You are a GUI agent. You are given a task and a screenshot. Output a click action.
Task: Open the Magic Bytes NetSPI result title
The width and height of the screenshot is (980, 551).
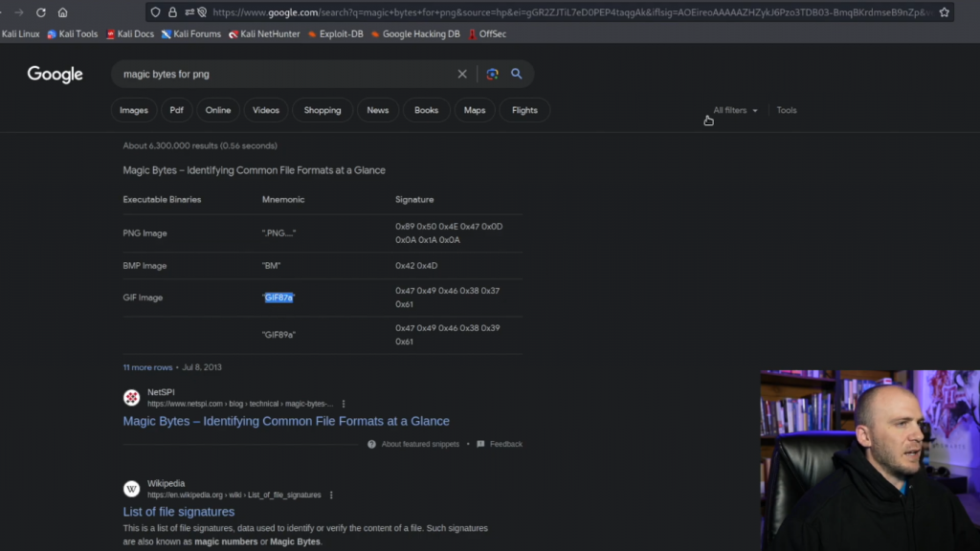(x=286, y=421)
